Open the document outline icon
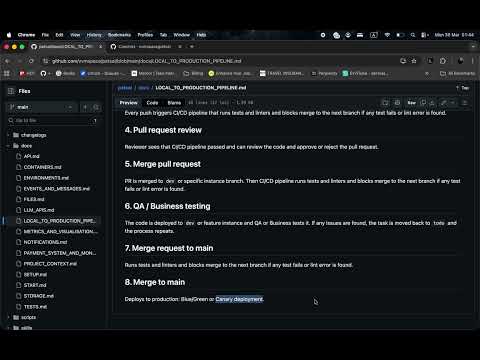The image size is (480, 360). [x=465, y=103]
